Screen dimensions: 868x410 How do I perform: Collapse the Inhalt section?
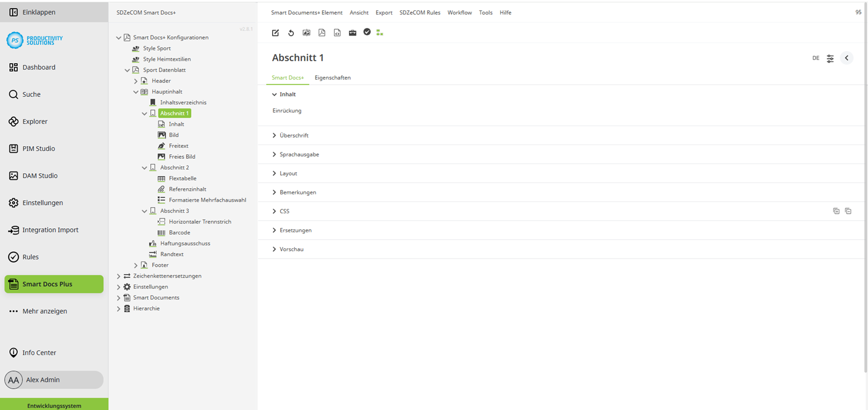click(x=285, y=94)
